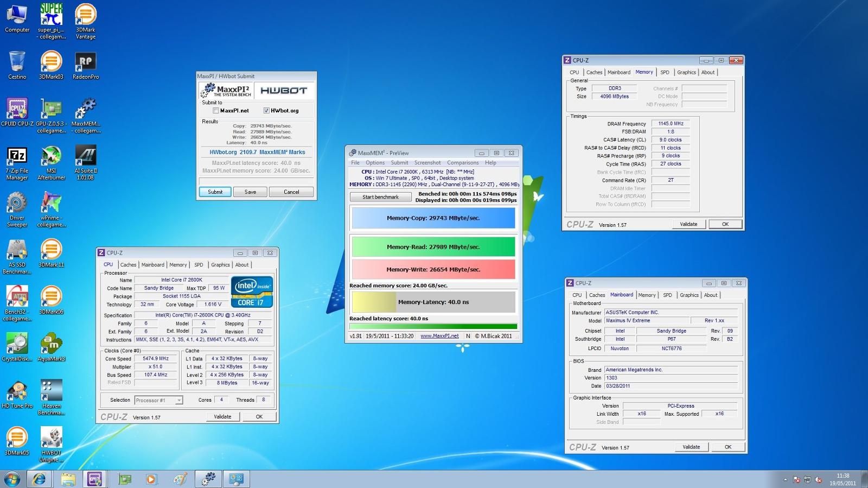Open the File menu in MaxxMEM
868x488 pixels.
coord(355,163)
